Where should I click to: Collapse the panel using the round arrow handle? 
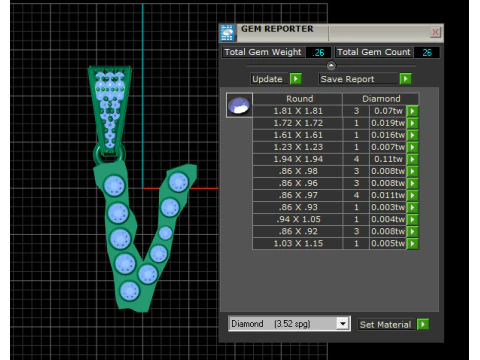331,66
